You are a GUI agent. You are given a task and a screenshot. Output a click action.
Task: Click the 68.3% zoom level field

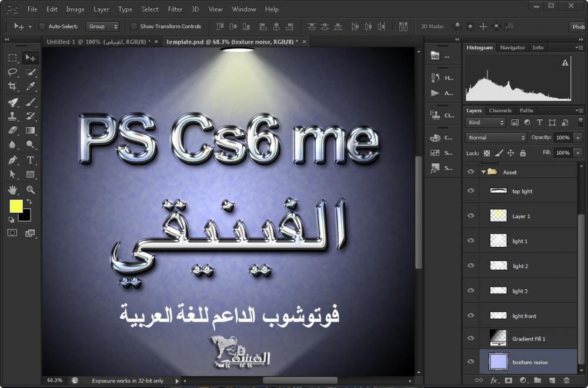pyautogui.click(x=55, y=380)
